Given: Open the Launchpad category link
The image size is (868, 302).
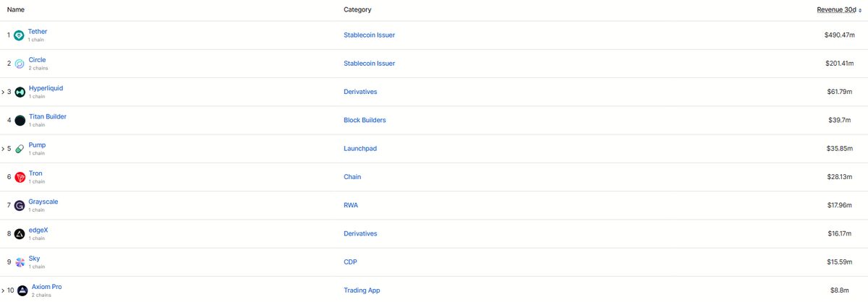Looking at the screenshot, I should coord(360,149).
